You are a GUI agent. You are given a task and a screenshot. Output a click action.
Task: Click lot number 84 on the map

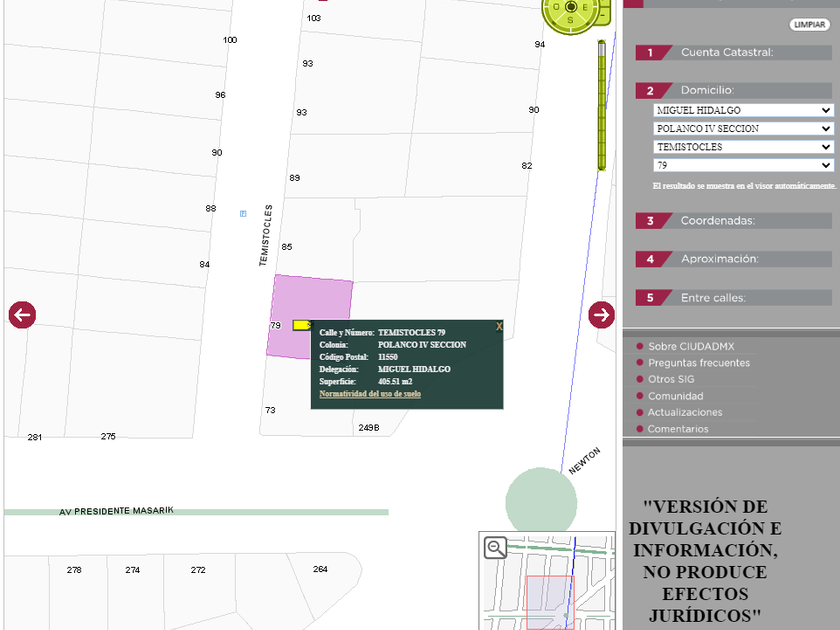204,265
